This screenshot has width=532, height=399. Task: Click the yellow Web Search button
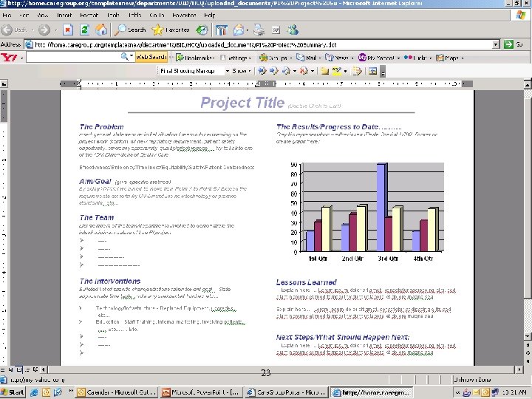pos(151,58)
